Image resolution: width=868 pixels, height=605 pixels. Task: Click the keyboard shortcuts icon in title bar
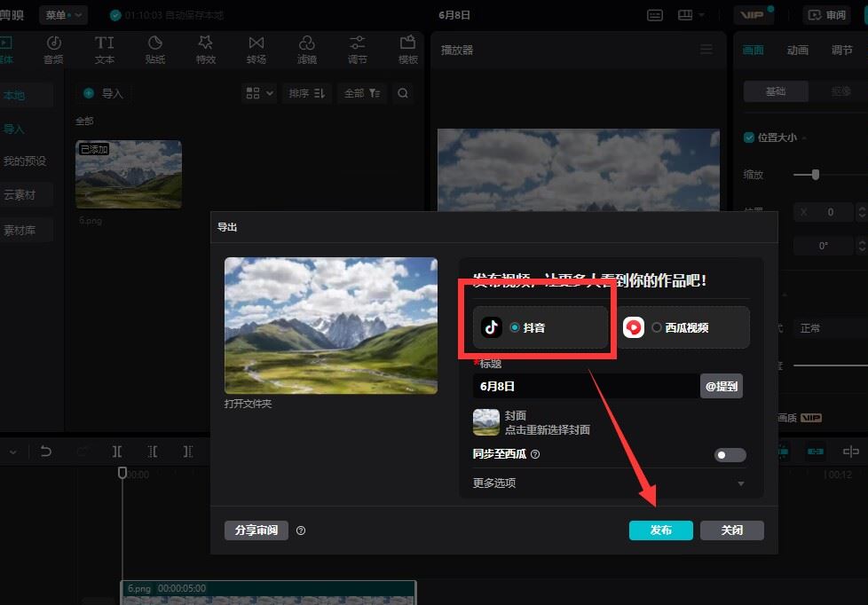655,15
